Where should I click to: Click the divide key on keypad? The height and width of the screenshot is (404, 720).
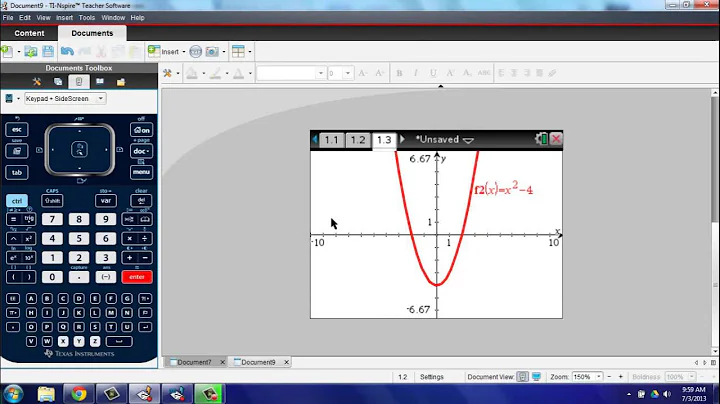(x=145, y=239)
